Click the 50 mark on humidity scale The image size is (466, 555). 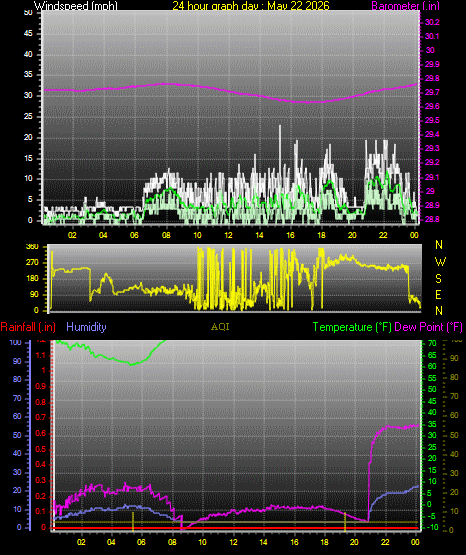[17, 435]
